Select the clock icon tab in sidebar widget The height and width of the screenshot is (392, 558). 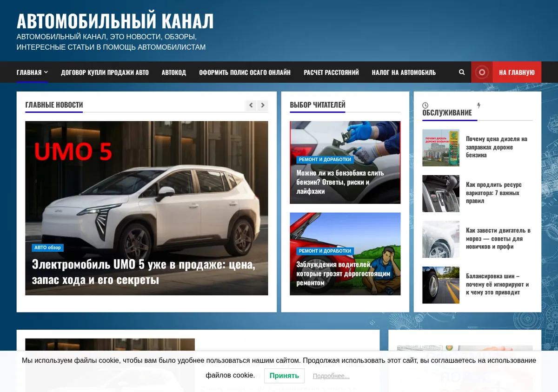pos(425,105)
